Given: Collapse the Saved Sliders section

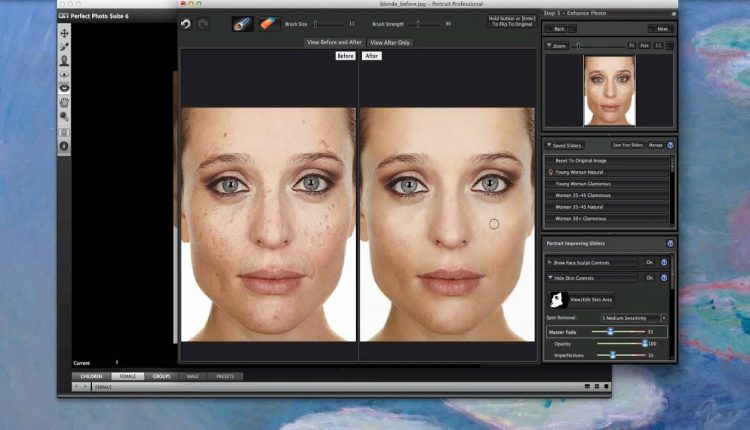Looking at the screenshot, I should tap(549, 144).
